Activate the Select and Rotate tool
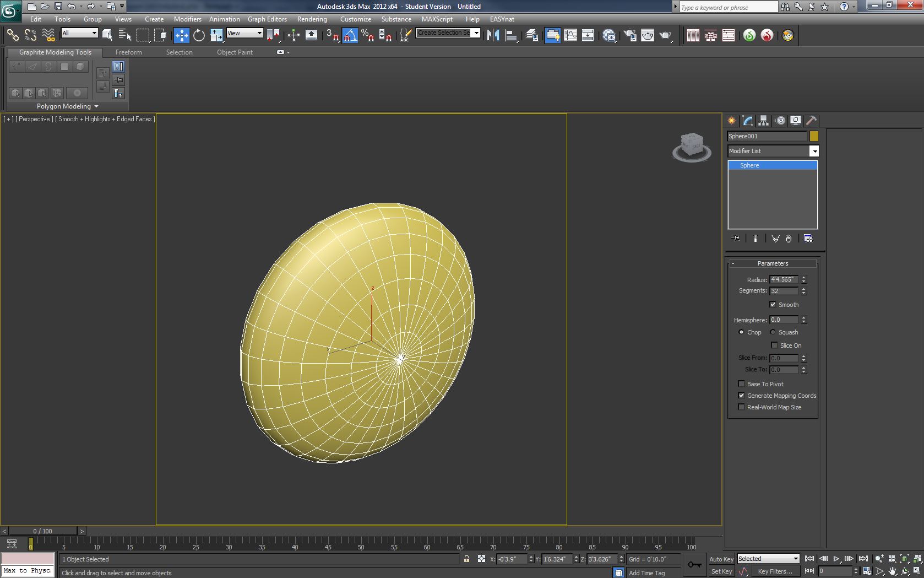 pyautogui.click(x=199, y=35)
